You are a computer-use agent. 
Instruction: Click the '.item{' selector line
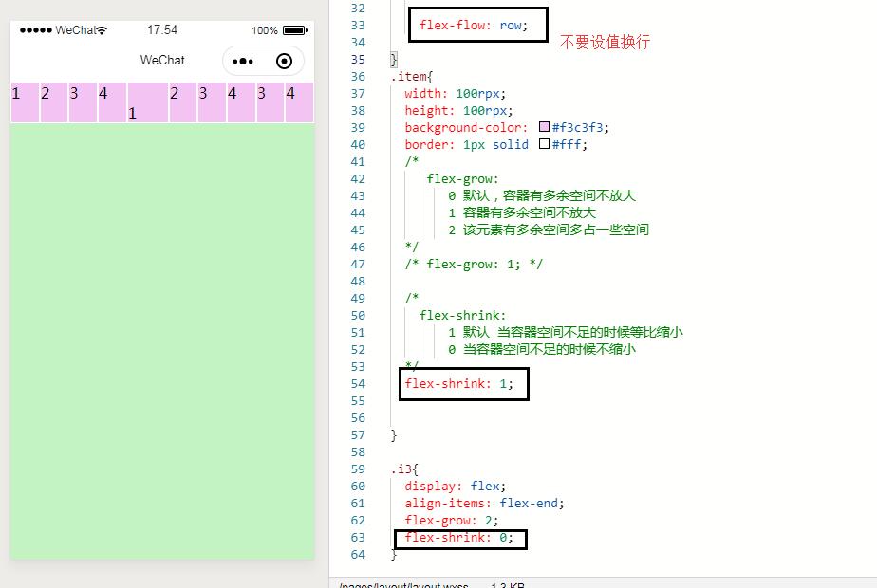pos(412,77)
